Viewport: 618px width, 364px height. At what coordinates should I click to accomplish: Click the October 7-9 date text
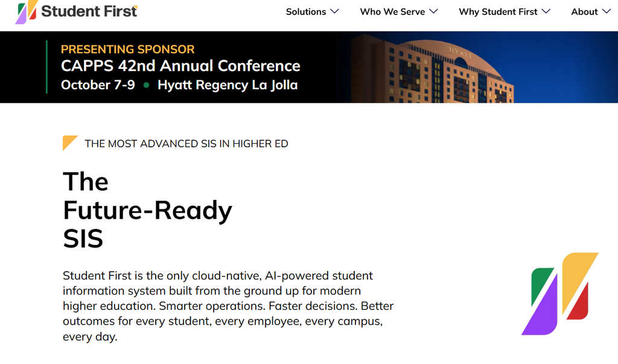(98, 85)
